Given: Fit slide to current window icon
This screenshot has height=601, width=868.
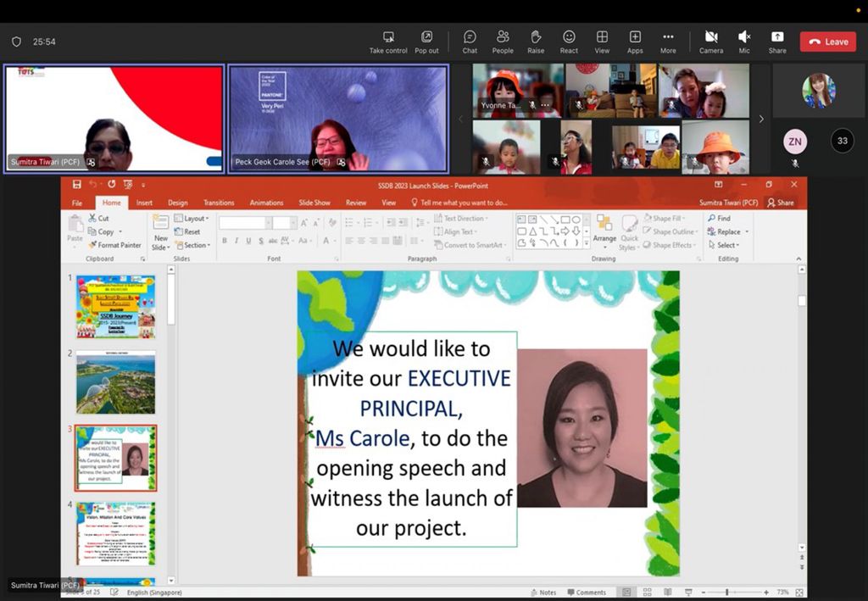Looking at the screenshot, I should tap(799, 593).
